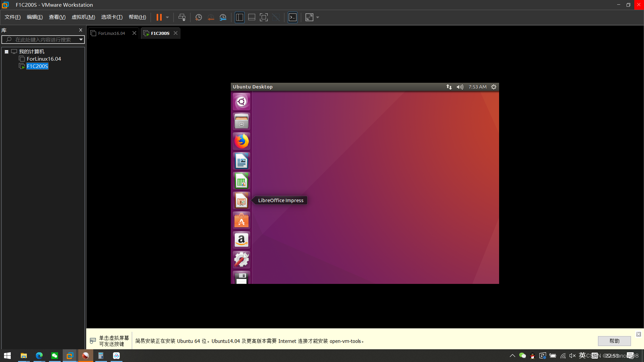The height and width of the screenshot is (362, 644).
Task: Select ForLinux16.04 in the library tree
Action: click(44, 59)
